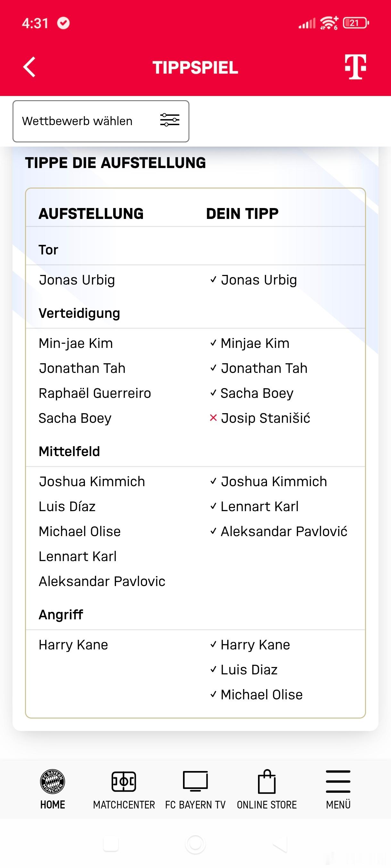Select Michael Olise in your tip
Image resolution: width=391 pixels, height=868 pixels.
[x=262, y=695]
